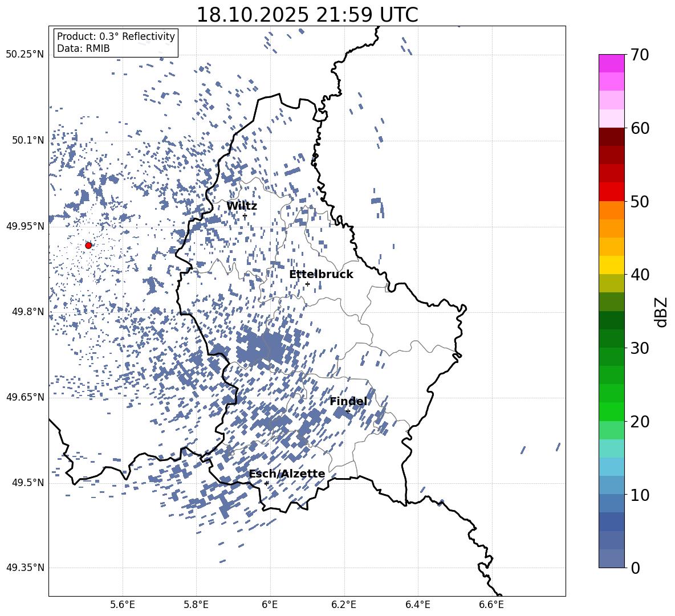Pick the bright red swatch above 50
This screenshot has width=675, height=616.
click(611, 192)
